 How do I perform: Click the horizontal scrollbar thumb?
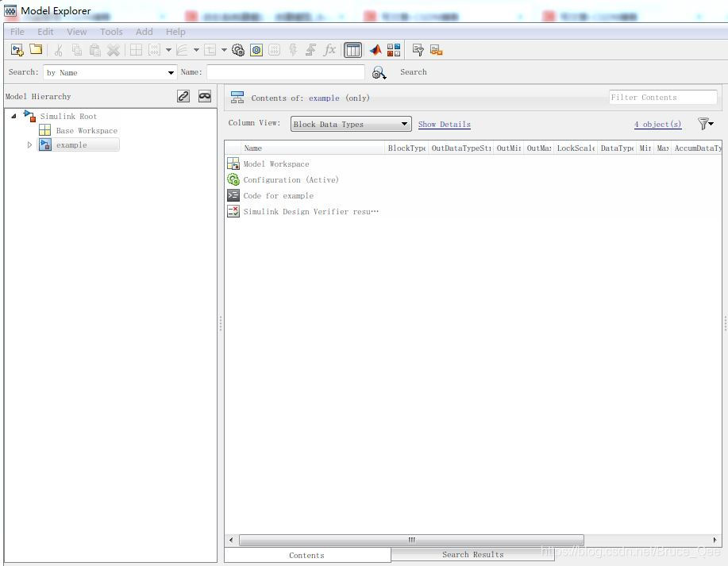pos(411,540)
